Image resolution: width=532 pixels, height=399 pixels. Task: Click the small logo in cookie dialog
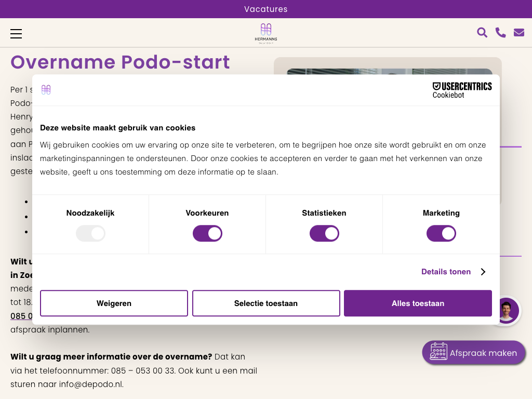click(46, 90)
